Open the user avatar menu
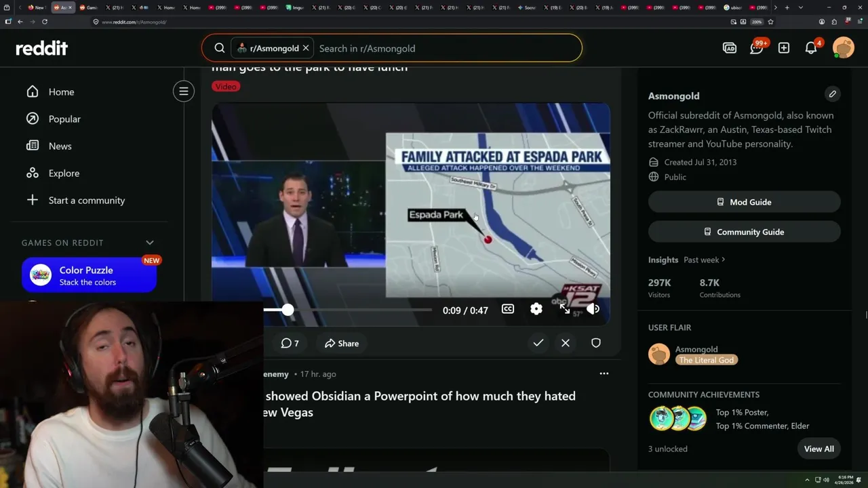 coord(844,48)
